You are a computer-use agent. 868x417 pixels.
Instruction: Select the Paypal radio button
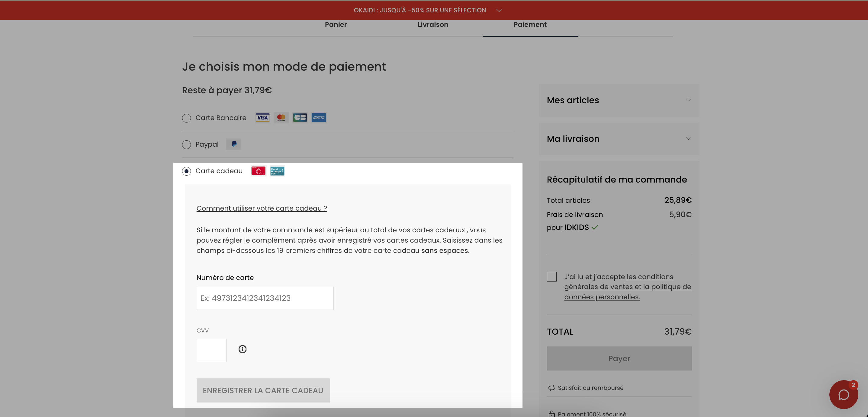pos(186,145)
